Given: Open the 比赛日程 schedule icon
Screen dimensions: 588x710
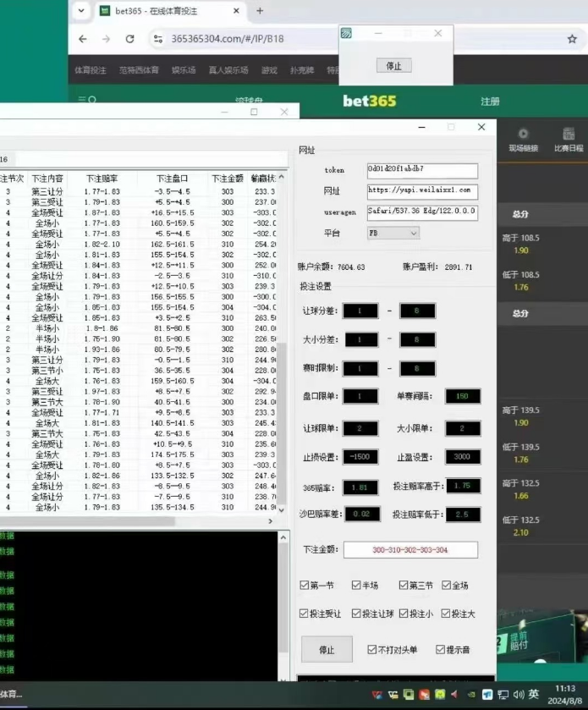Looking at the screenshot, I should tap(568, 134).
